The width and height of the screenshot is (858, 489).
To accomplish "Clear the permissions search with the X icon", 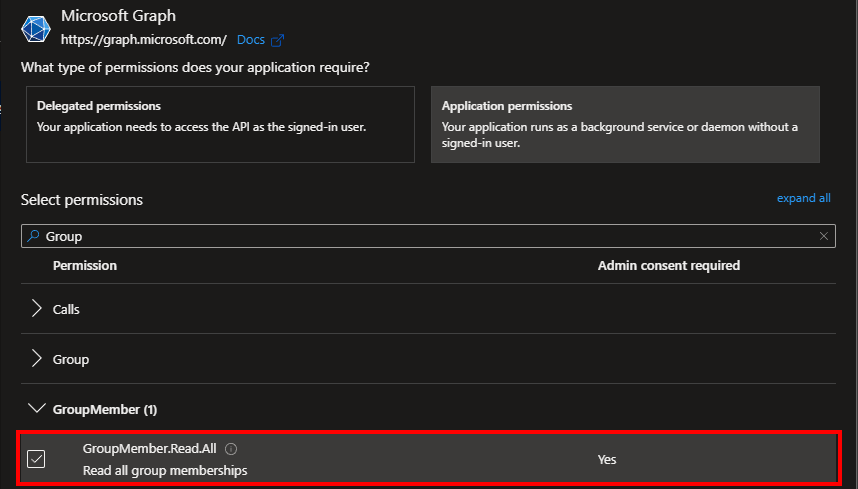I will [823, 236].
